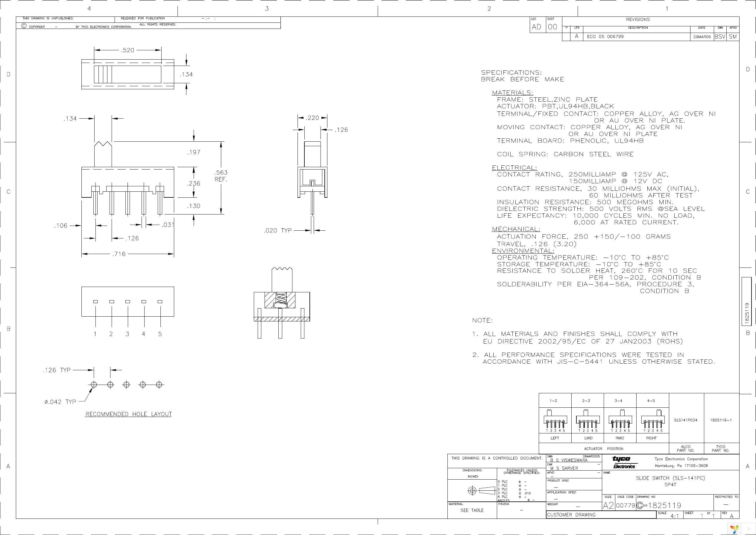Click "FRAME: STEEL,ZINC PLATE" line
Image resolution: width=756 pixels, height=535 pixels.
point(547,99)
